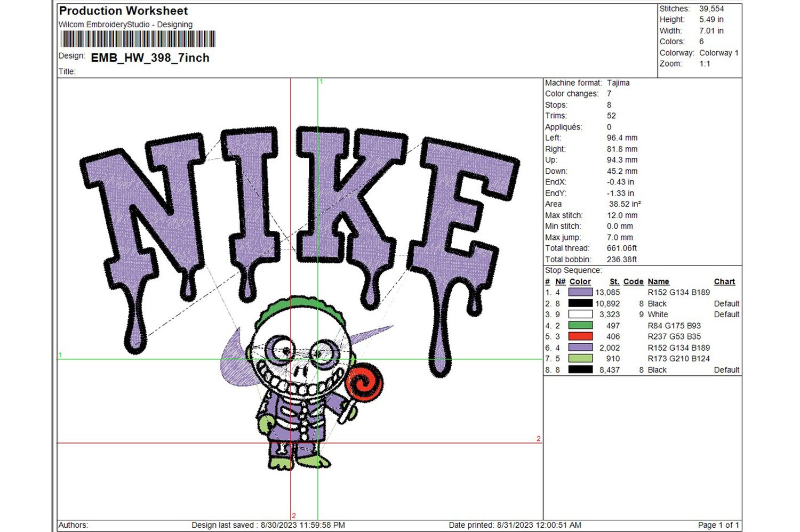The height and width of the screenshot is (532, 800).
Task: Click the "Date printed" timestamp
Action: (x=515, y=525)
